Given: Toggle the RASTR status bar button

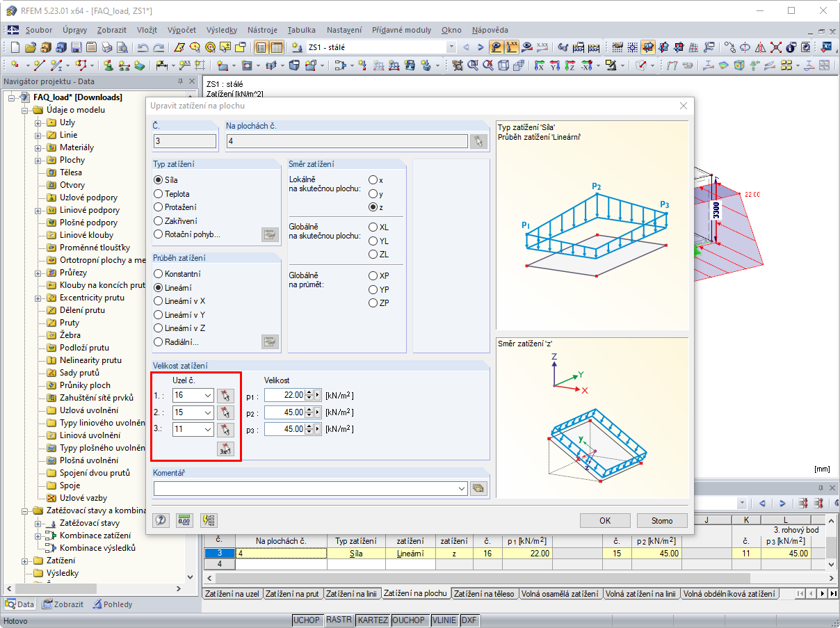Looking at the screenshot, I should [x=339, y=620].
